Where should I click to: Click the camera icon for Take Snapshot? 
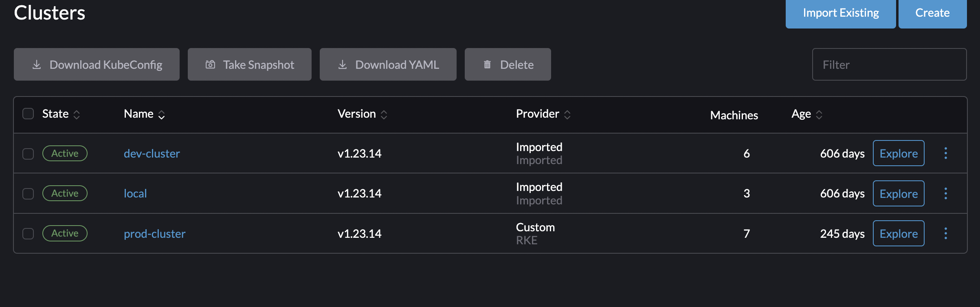210,64
